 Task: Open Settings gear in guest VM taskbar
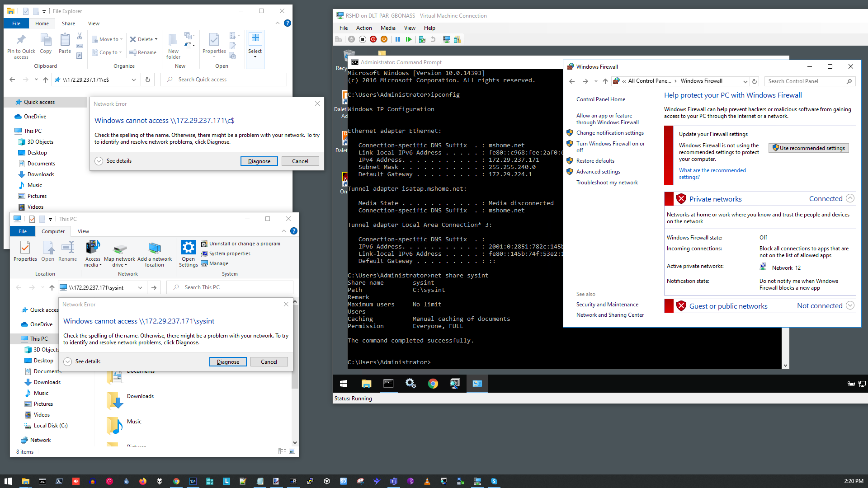click(410, 384)
